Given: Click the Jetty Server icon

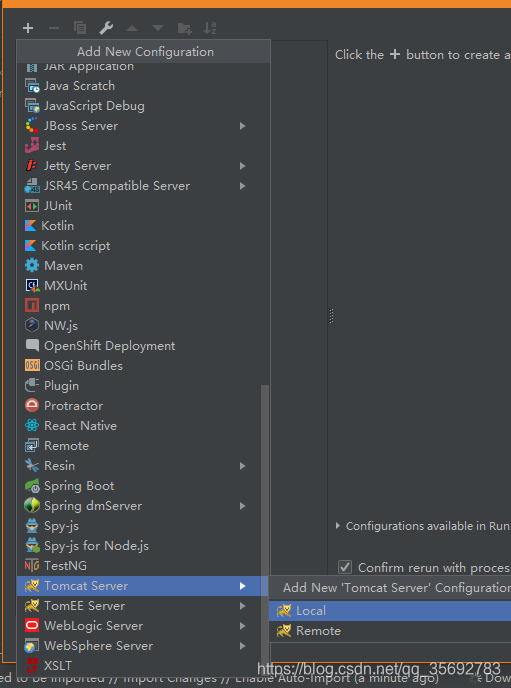Looking at the screenshot, I should (32, 165).
